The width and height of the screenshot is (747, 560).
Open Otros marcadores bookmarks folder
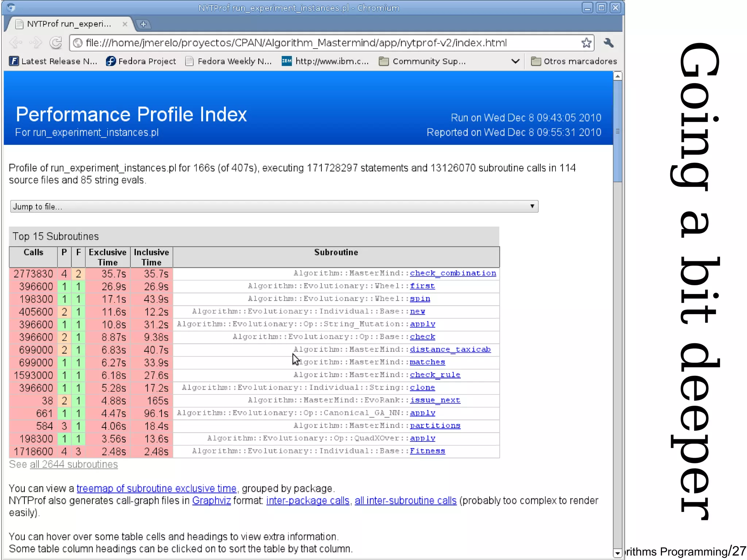point(574,61)
